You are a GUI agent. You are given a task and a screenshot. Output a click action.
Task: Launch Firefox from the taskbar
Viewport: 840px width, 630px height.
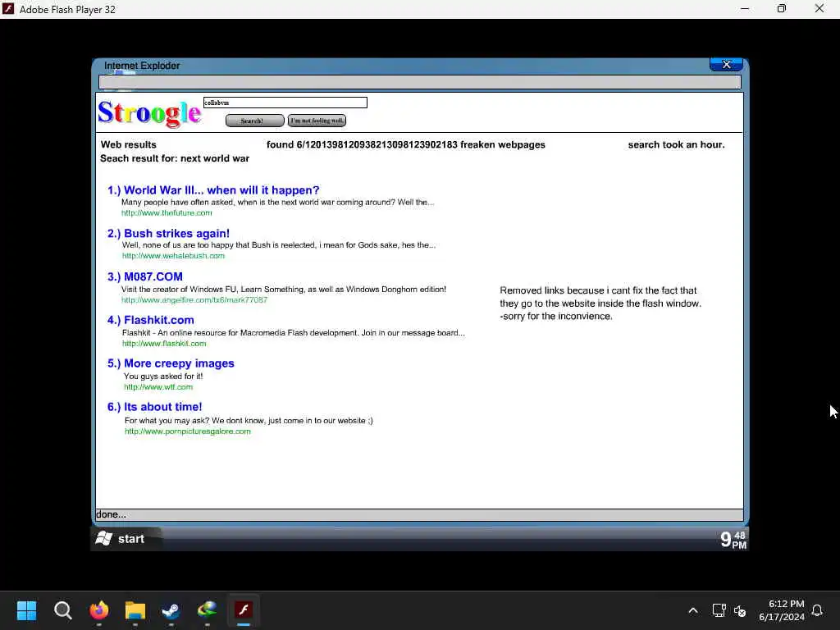click(x=99, y=610)
